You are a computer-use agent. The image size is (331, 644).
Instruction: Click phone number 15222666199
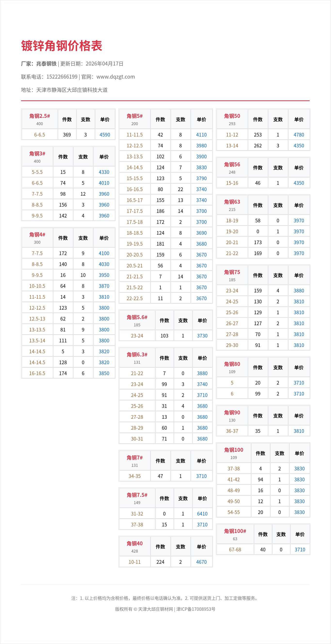62,77
